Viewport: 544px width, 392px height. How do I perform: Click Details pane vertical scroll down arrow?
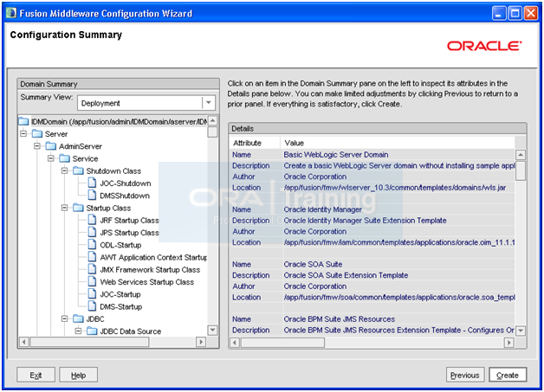tap(521, 331)
